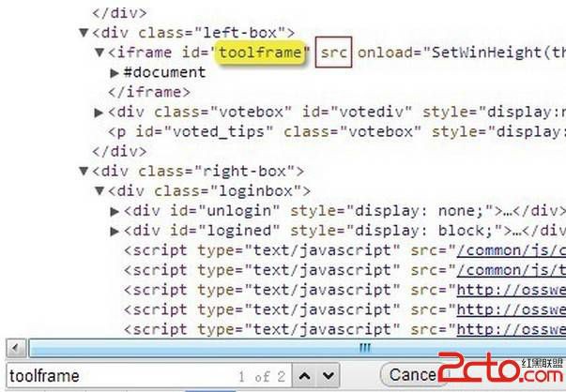566x392 pixels.
Task: Select the highlighted toolframe id value
Action: (260, 53)
